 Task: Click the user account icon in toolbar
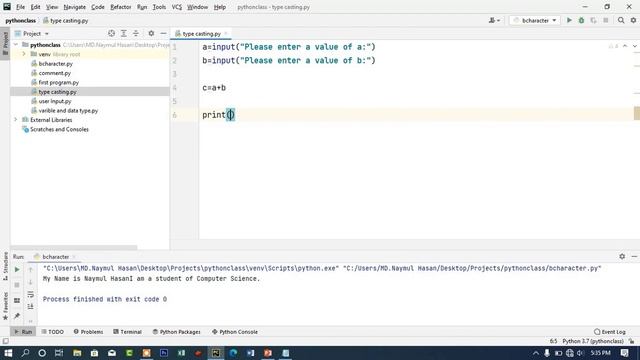click(494, 20)
